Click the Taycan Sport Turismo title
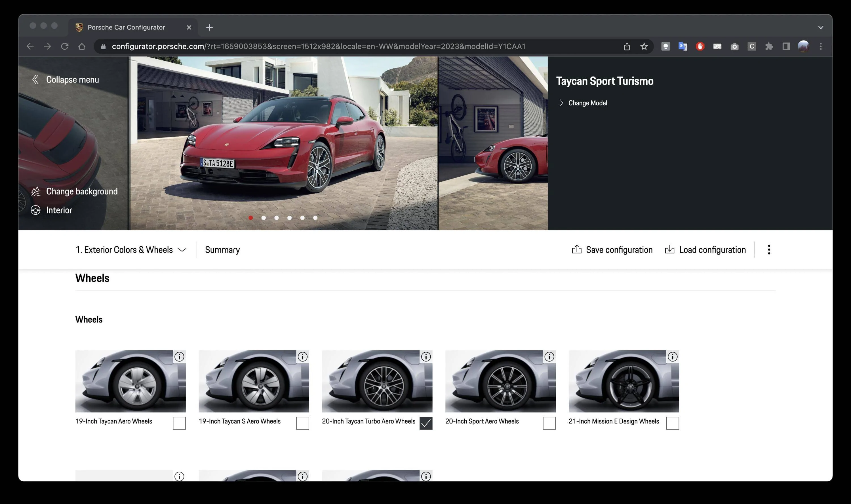This screenshot has height=504, width=851. tap(604, 81)
